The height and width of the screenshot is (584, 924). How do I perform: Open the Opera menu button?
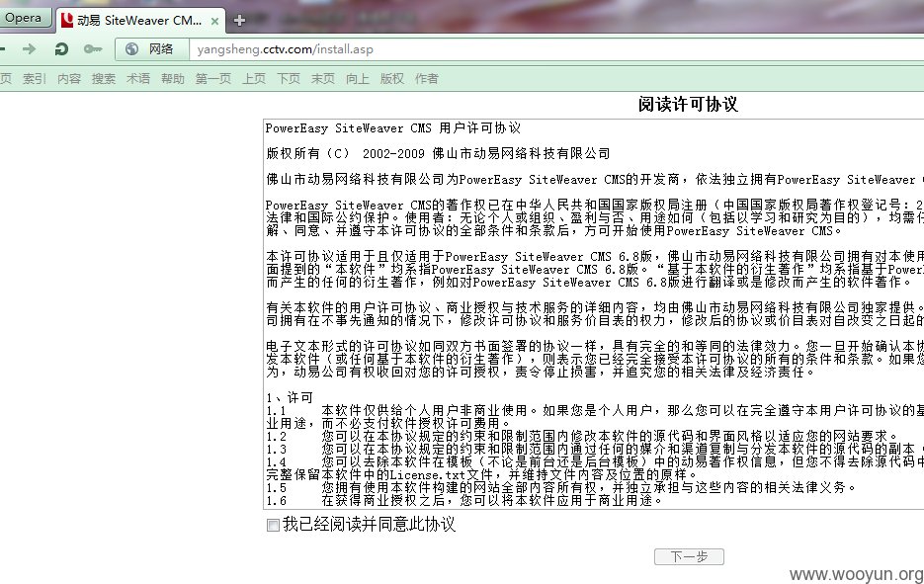24,17
